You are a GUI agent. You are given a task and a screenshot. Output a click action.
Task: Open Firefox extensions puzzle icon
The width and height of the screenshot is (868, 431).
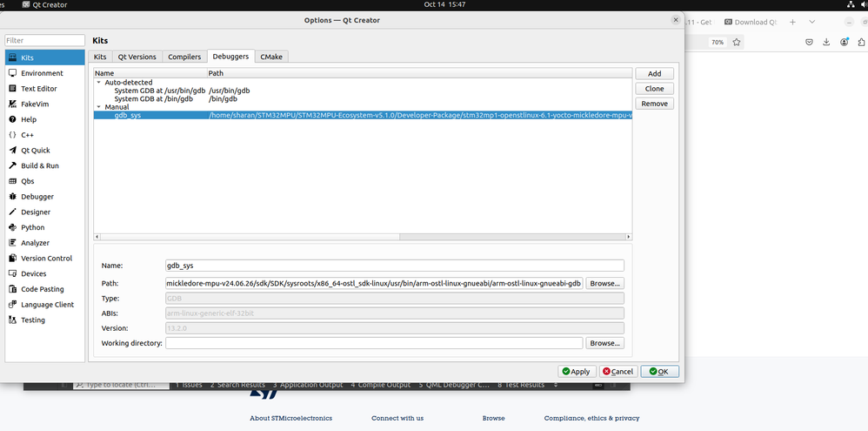(x=861, y=42)
